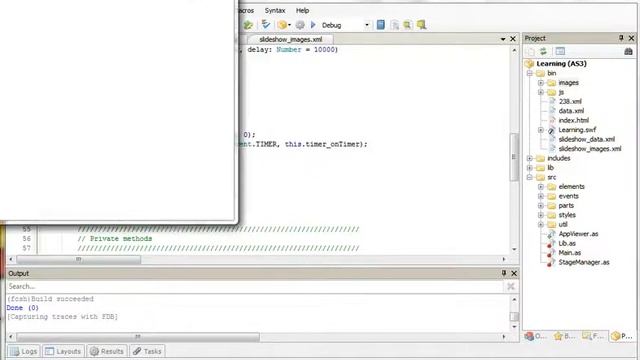Image resolution: width=640 pixels, height=360 pixels.
Task: Clear the Output search with X button
Action: 511,287
